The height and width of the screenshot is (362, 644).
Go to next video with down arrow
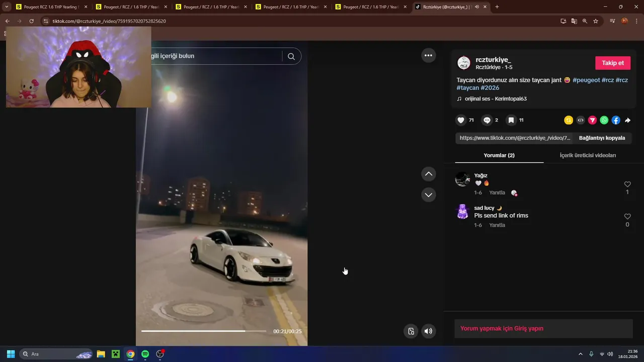click(428, 195)
